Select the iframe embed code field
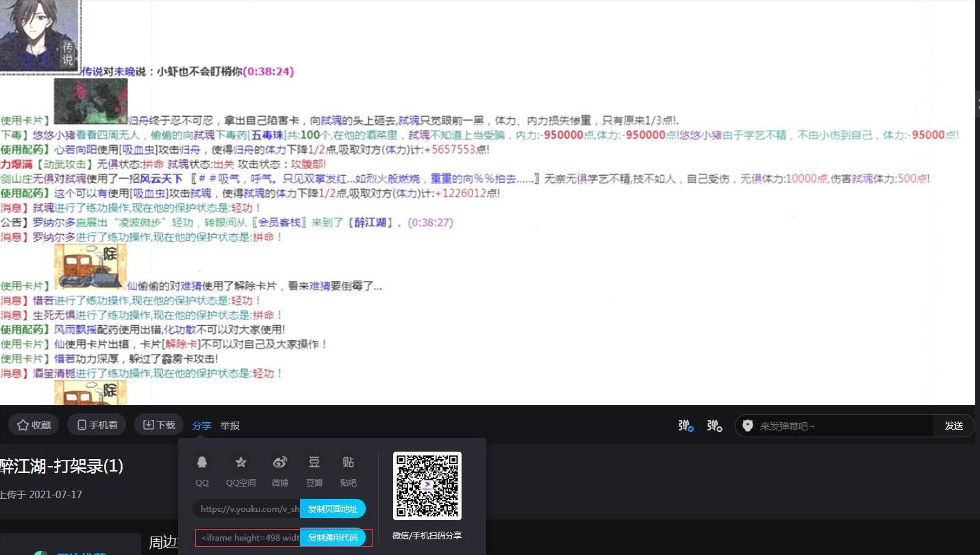Screen dimensions: 980x555 coord(248,538)
